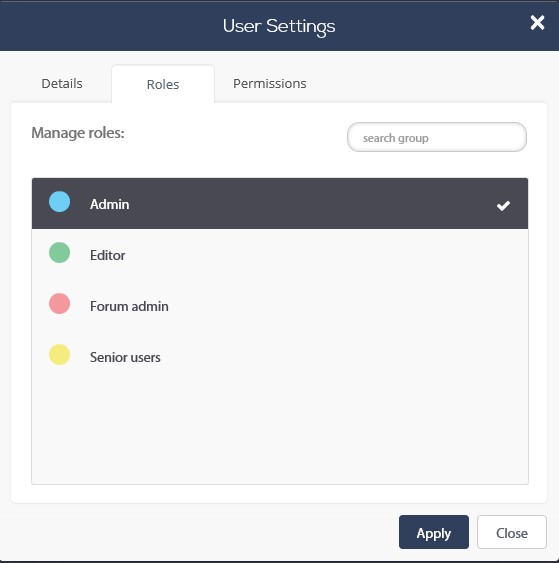Close the User Settings dialog with X

(x=537, y=23)
